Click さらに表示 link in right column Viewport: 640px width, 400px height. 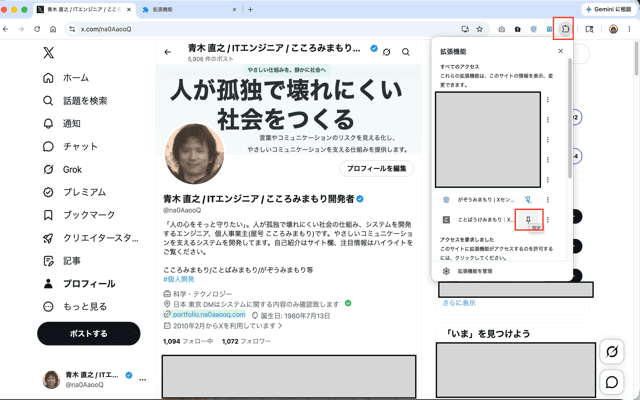tap(459, 303)
